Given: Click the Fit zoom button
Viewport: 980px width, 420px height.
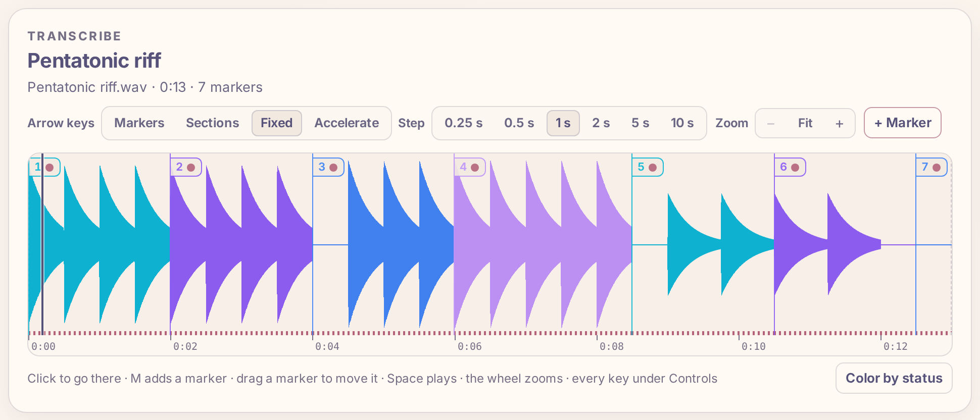Looking at the screenshot, I should tap(805, 124).
